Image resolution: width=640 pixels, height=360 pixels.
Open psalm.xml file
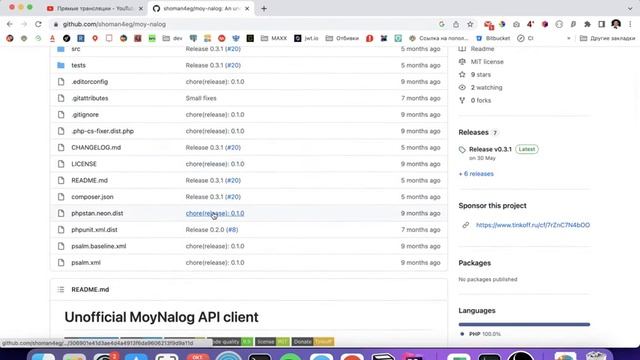tap(86, 262)
